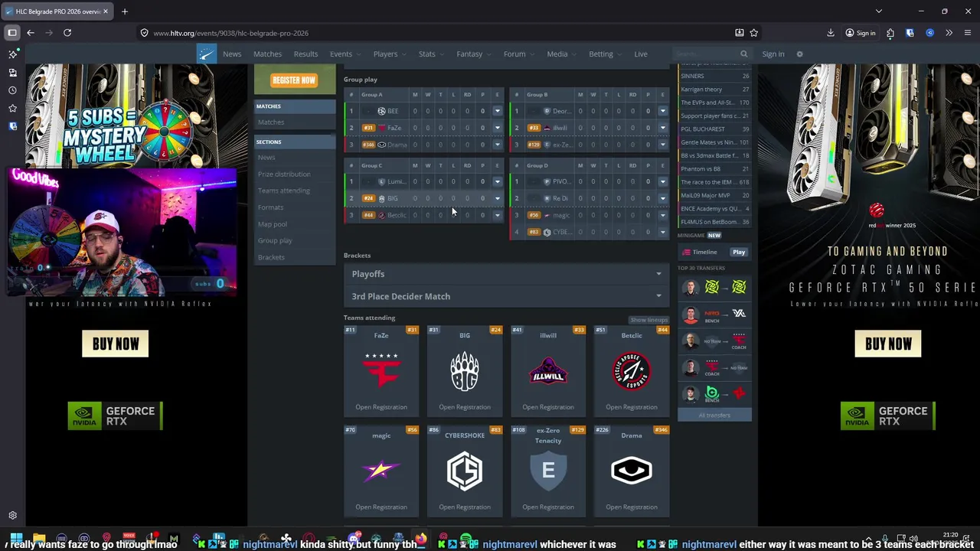This screenshot has height=551, width=980.
Task: Open the Live menu item
Action: point(641,54)
